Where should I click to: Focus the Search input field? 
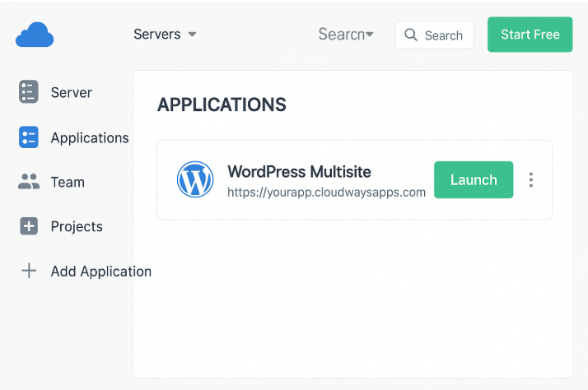(x=435, y=35)
